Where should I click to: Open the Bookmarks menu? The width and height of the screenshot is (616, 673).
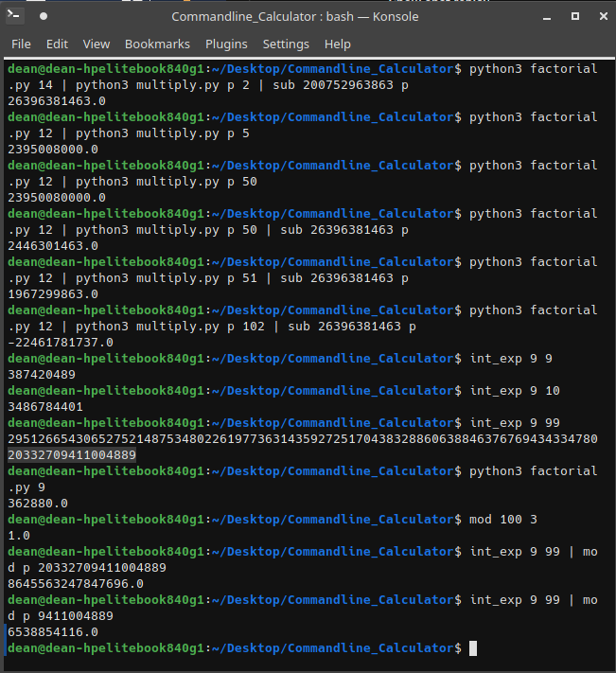157,44
